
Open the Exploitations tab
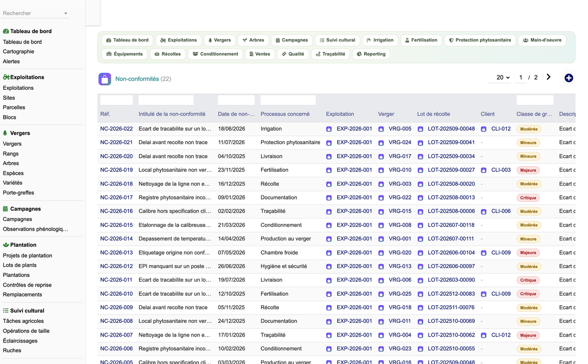point(178,40)
